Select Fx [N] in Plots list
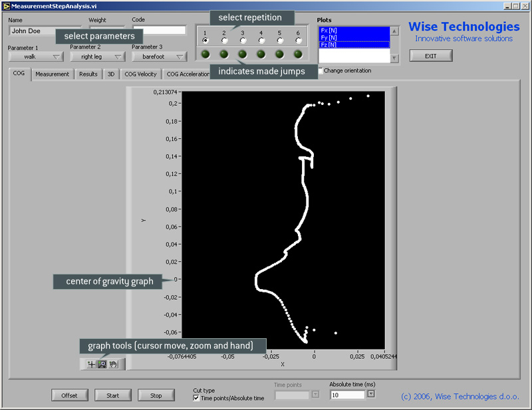The width and height of the screenshot is (532, 410). pos(354,31)
